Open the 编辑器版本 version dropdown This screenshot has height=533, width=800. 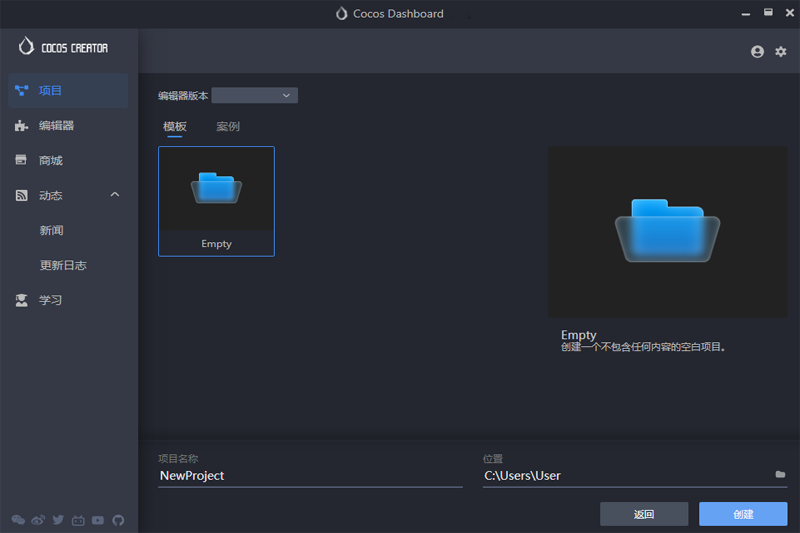255,95
